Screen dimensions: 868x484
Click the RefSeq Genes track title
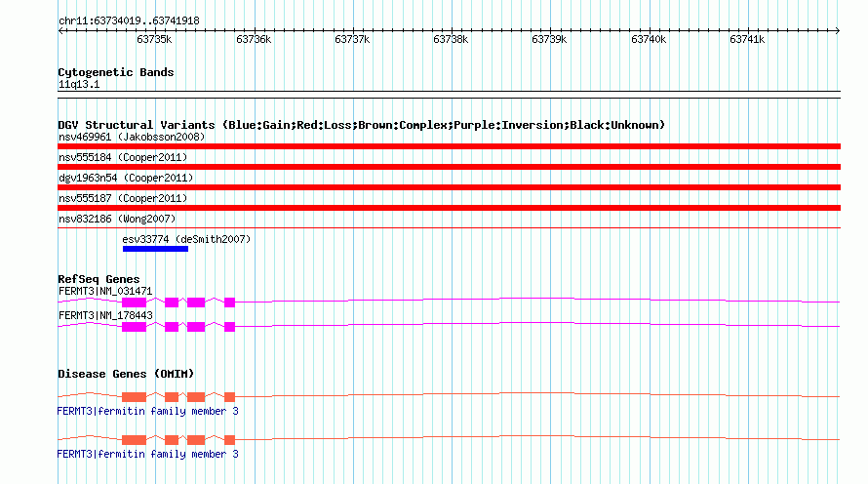tap(99, 279)
